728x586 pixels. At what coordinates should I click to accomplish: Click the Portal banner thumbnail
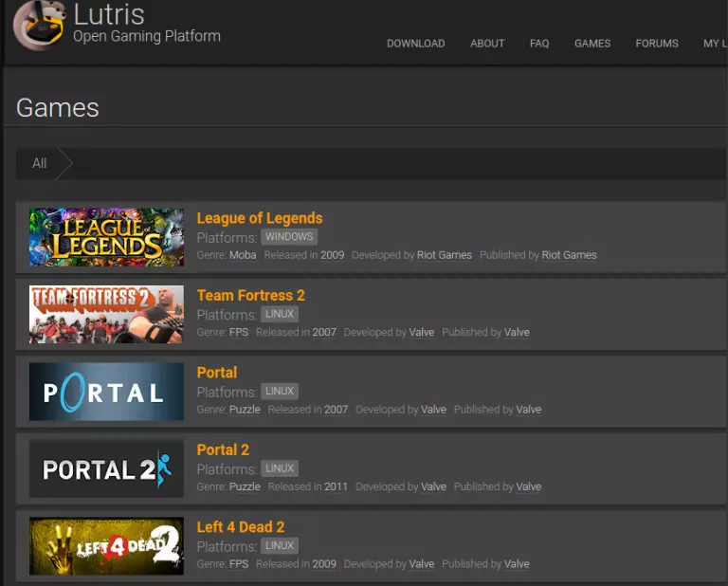pyautogui.click(x=106, y=392)
